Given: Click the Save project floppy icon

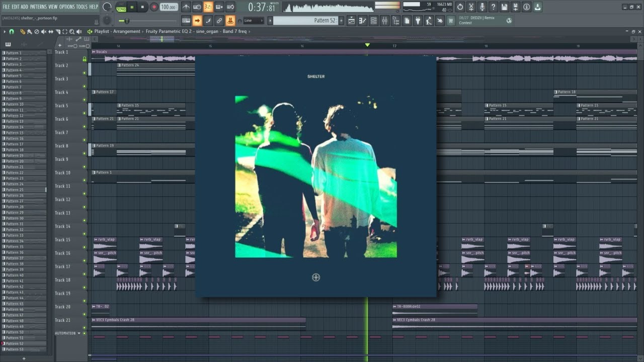Looking at the screenshot, I should coord(504,7).
